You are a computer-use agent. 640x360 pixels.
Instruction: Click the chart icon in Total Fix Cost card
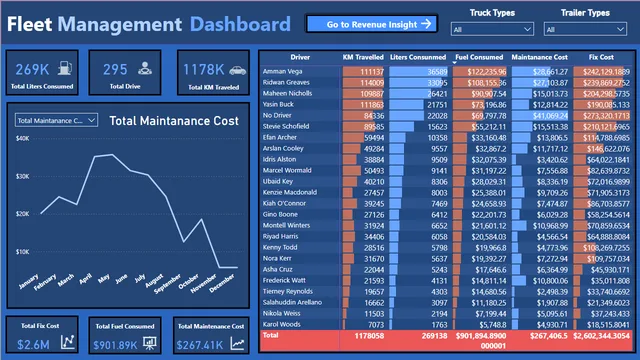(x=68, y=342)
